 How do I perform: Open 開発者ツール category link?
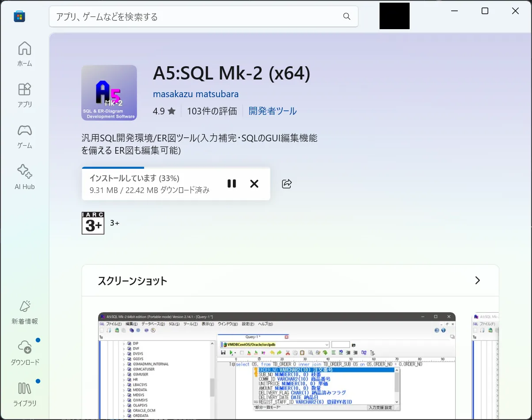pos(273,111)
